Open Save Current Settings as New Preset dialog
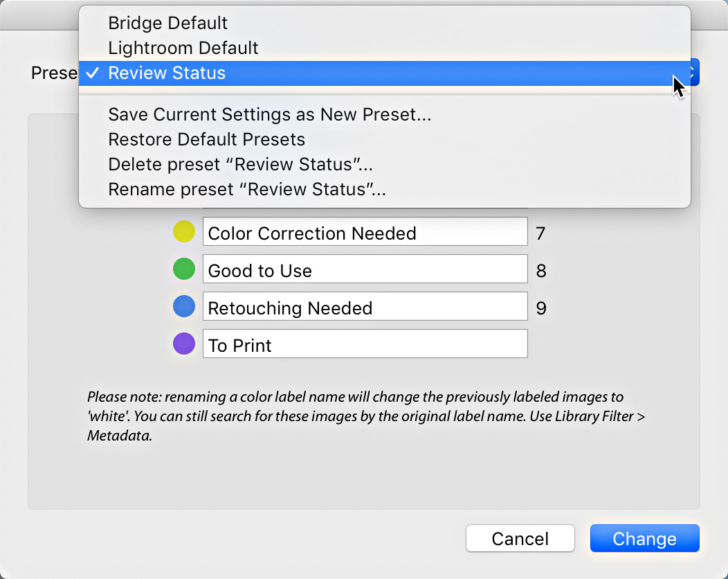The image size is (728, 579). pos(269,114)
